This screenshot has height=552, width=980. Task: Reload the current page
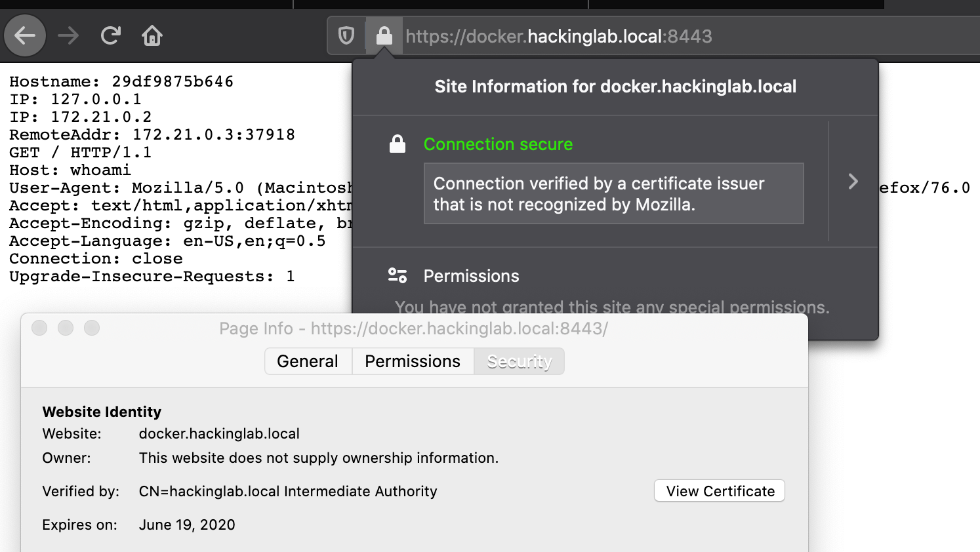pos(110,35)
